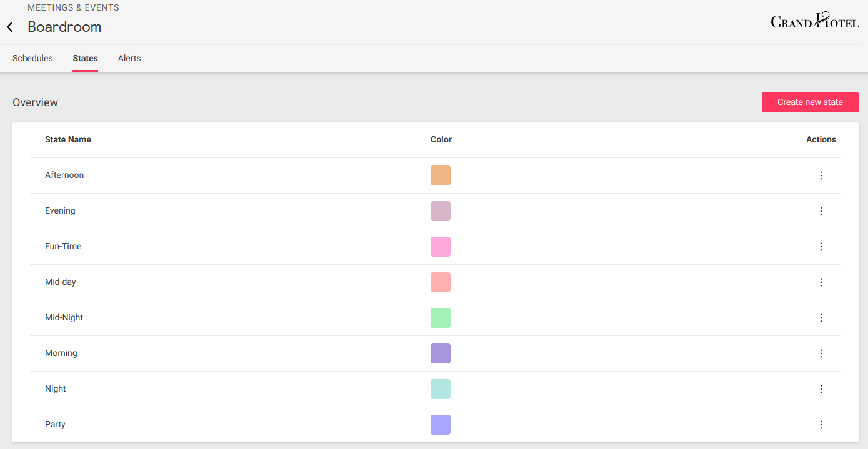
Task: Open the actions menu for Mid-Night state
Action: click(x=821, y=318)
